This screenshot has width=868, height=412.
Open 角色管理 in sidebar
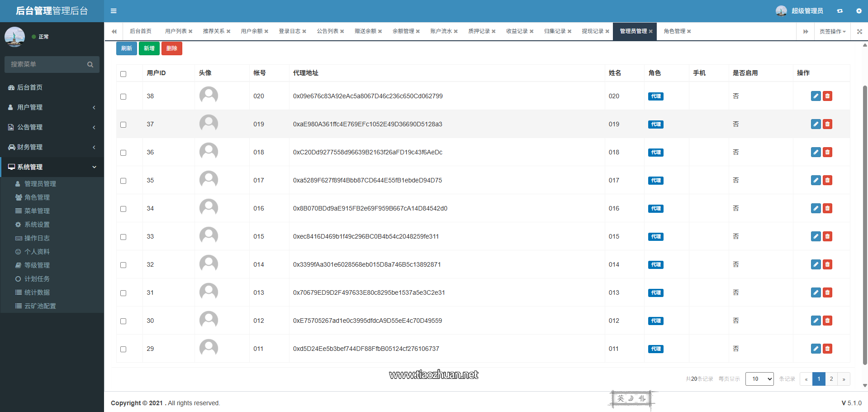[37, 197]
